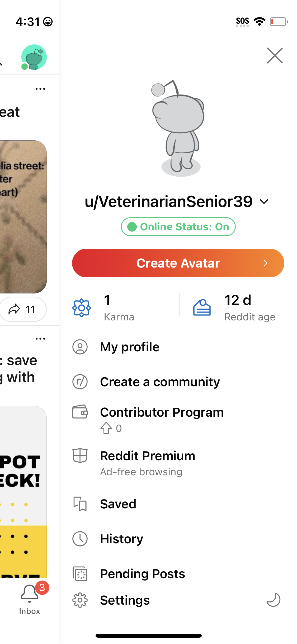Click the History clock icon

point(80,539)
